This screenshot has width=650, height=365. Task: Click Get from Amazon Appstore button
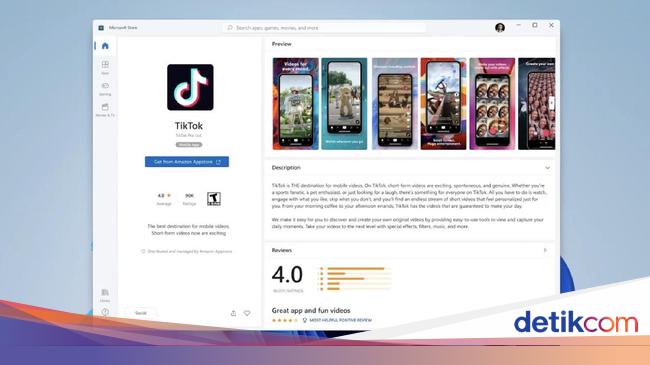click(187, 162)
